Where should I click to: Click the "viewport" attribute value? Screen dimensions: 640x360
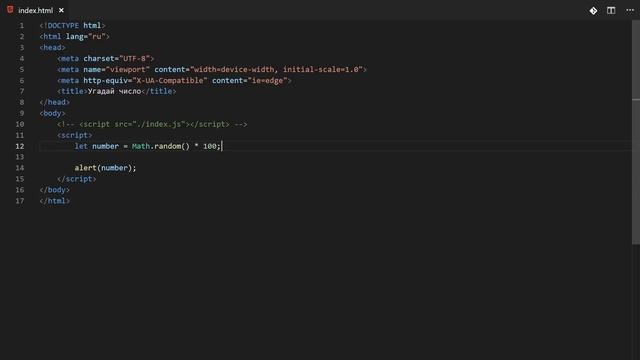tap(128, 69)
